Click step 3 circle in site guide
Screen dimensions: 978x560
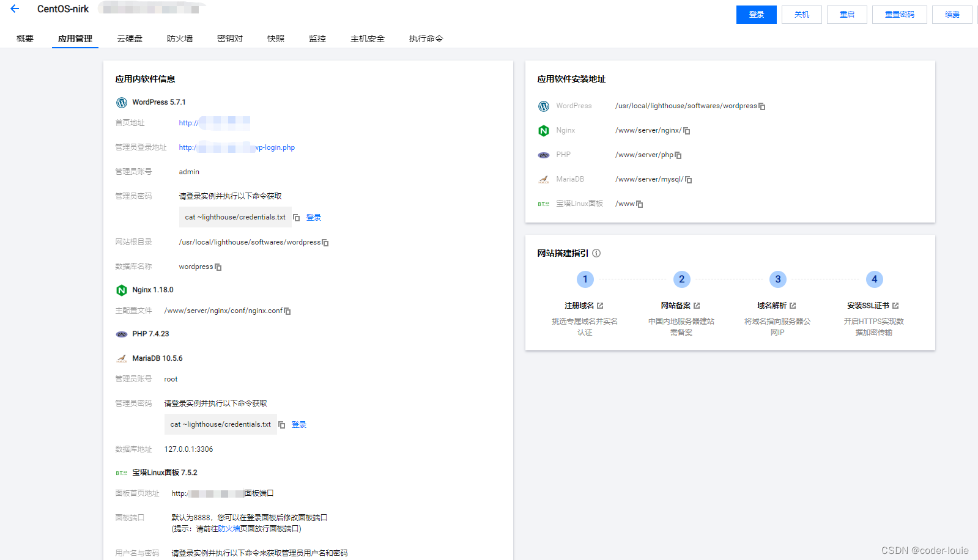(x=778, y=279)
